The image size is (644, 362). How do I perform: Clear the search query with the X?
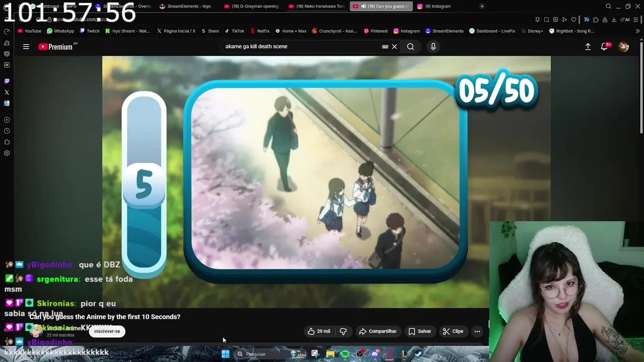[394, 47]
